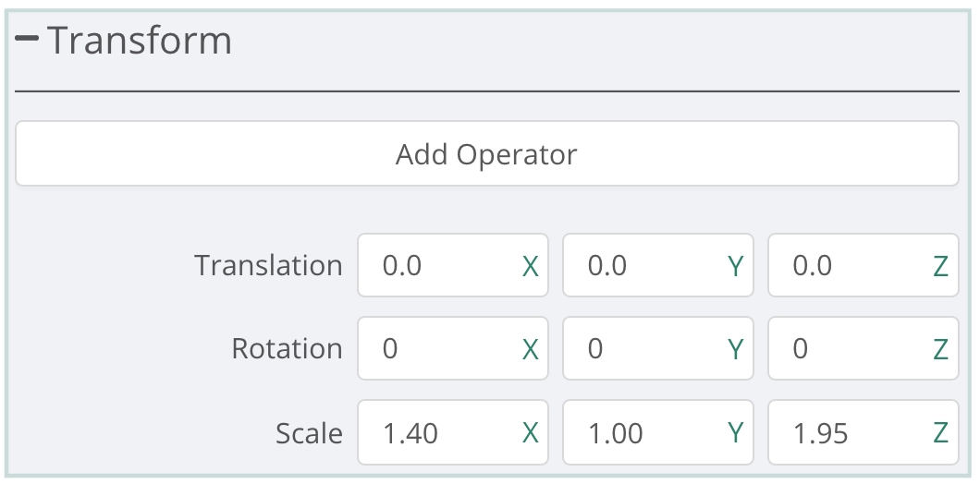
Task: Click the Scale row label
Action: (x=309, y=432)
